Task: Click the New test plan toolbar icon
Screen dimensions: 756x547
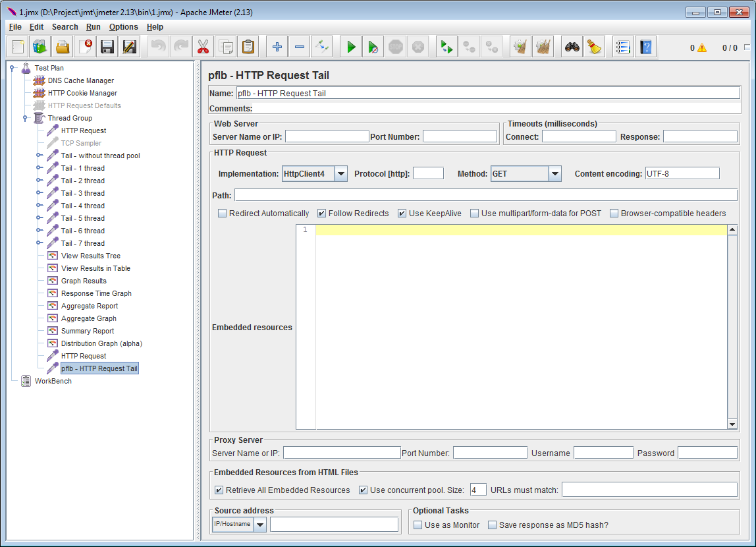Action: point(18,47)
